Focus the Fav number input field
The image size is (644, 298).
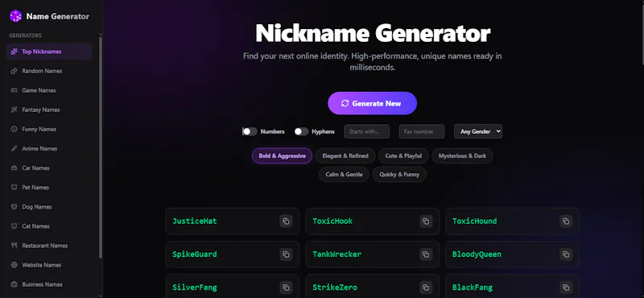422,131
